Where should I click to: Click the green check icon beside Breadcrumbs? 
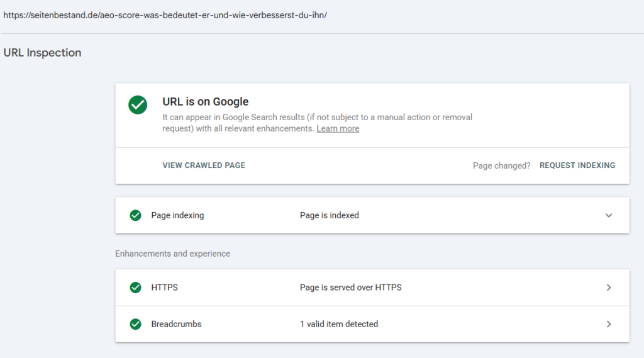point(136,324)
